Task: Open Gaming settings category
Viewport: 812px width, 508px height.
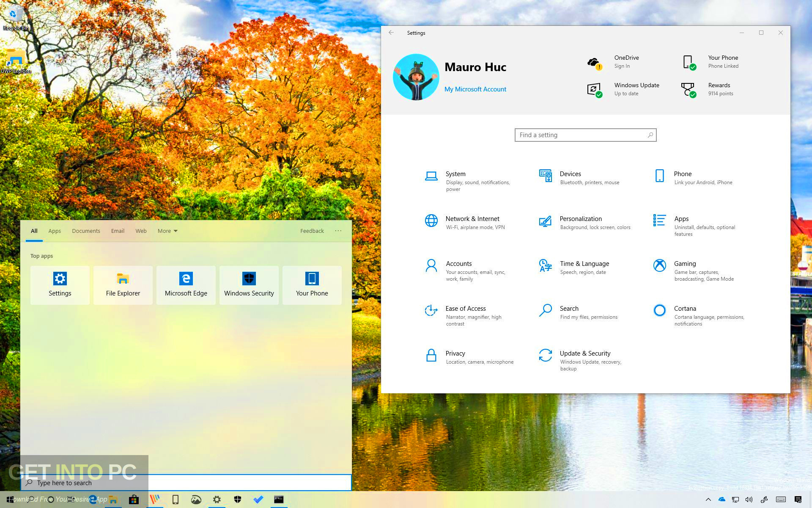Action: coord(694,271)
